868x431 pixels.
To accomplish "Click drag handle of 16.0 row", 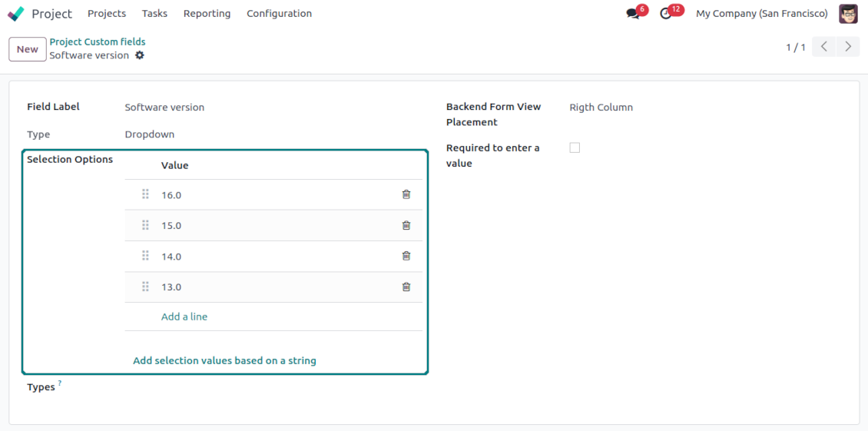I will (145, 194).
